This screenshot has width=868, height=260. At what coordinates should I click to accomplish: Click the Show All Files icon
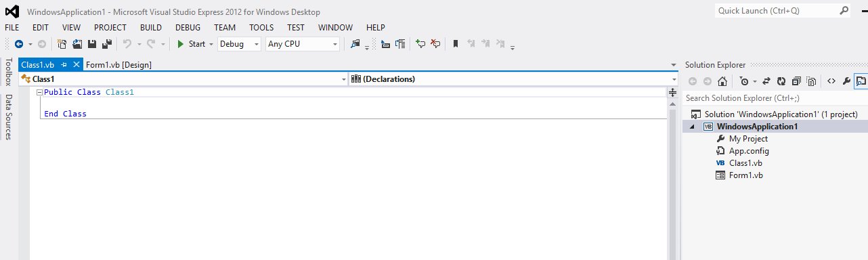(x=811, y=82)
